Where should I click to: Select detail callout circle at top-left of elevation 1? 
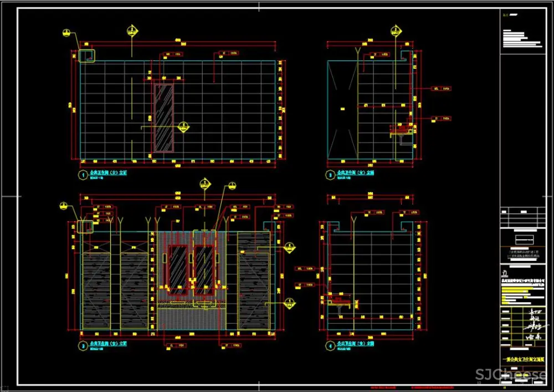pyautogui.click(x=66, y=34)
